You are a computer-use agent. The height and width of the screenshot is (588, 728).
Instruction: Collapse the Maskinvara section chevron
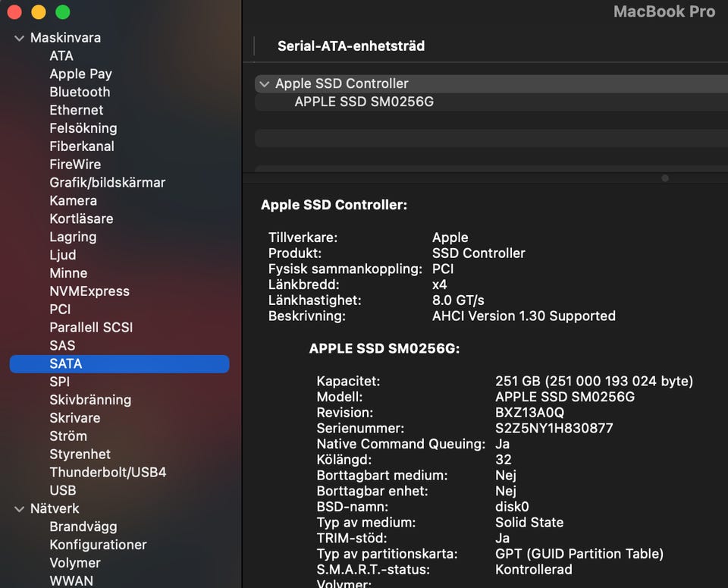click(x=19, y=38)
